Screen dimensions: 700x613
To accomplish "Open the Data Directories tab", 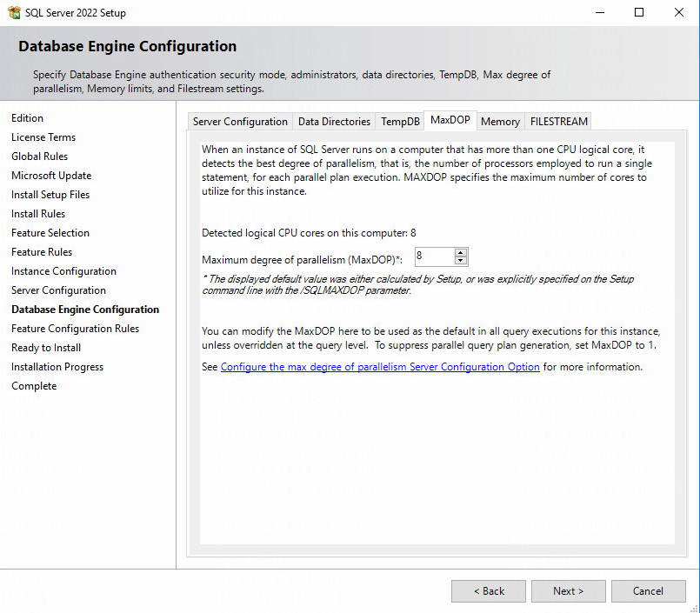I will pyautogui.click(x=334, y=122).
